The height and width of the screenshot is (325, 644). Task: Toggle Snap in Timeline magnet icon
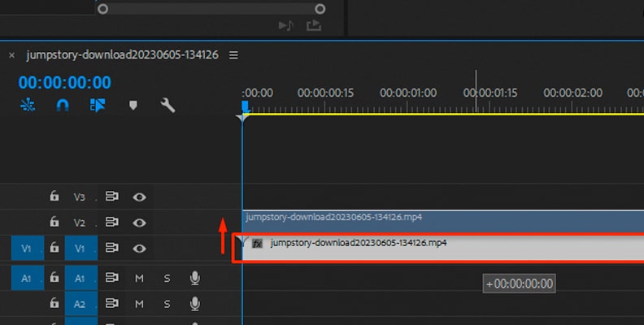(63, 106)
